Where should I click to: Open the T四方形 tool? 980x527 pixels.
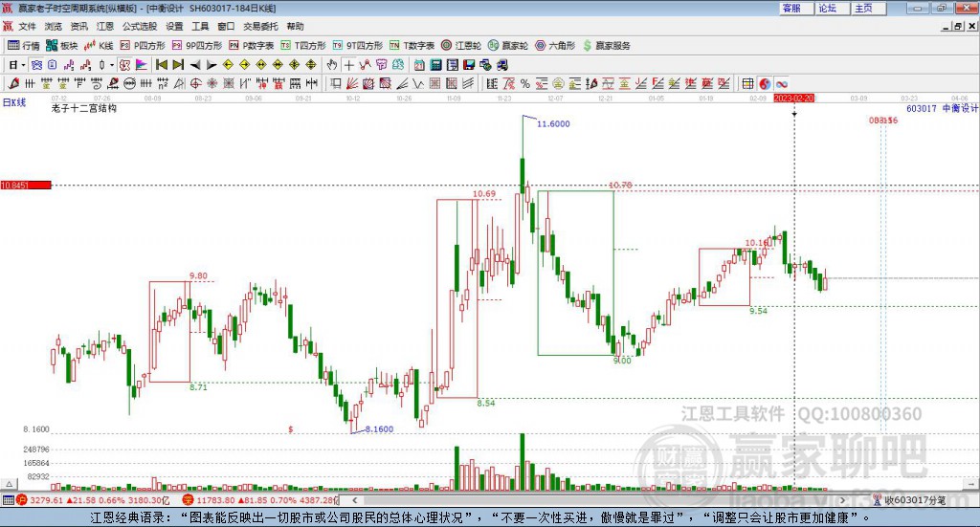point(303,46)
